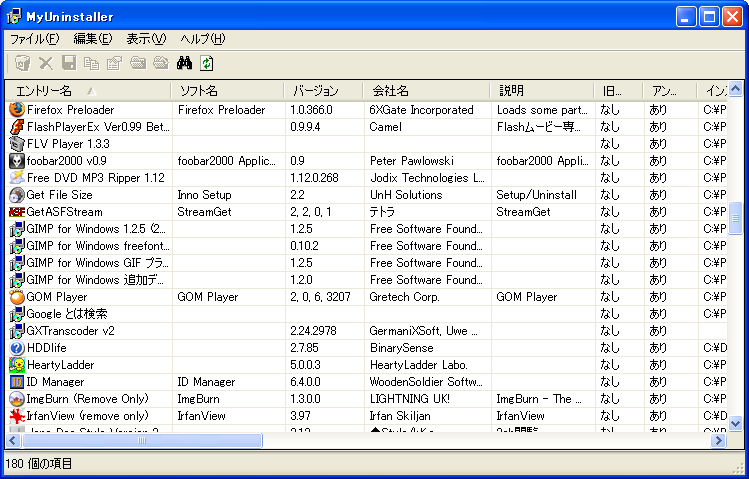Open the ファイル(F) menu
This screenshot has width=749, height=479.
coord(34,39)
